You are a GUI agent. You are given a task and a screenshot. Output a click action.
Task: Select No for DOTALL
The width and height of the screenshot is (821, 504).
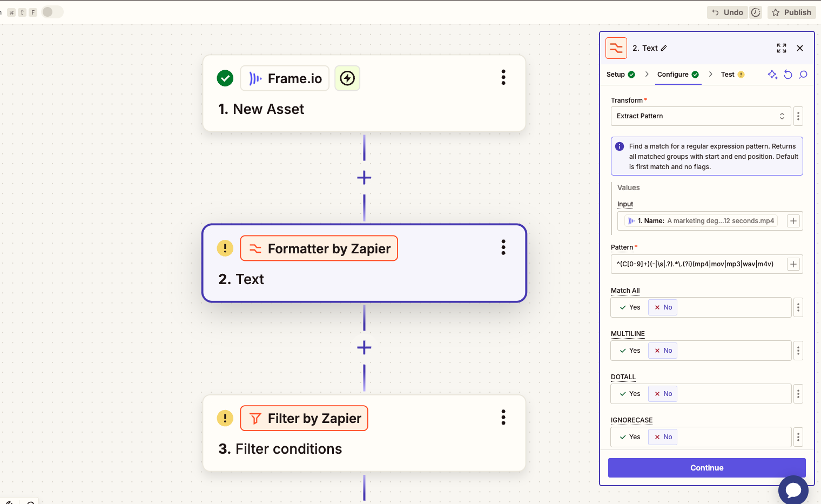(663, 394)
